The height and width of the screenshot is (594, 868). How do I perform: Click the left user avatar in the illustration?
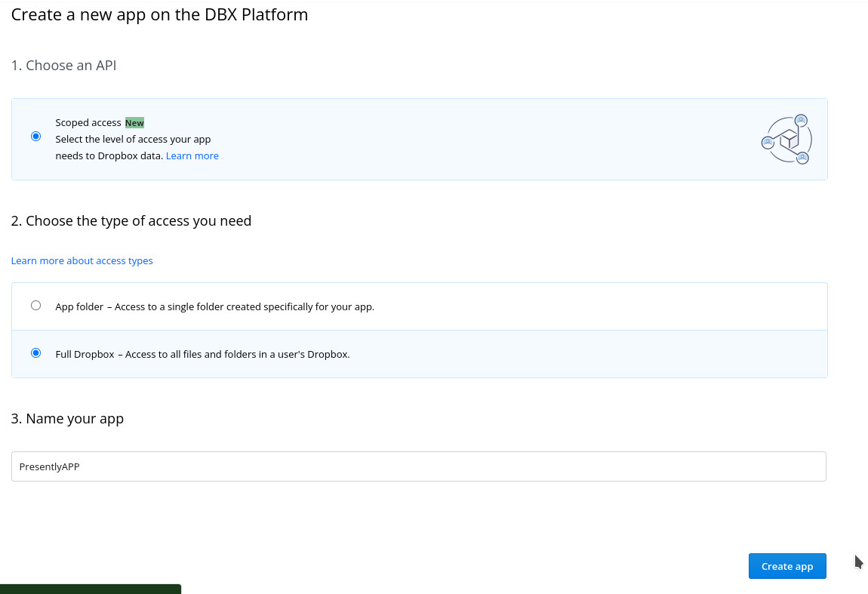(768, 143)
